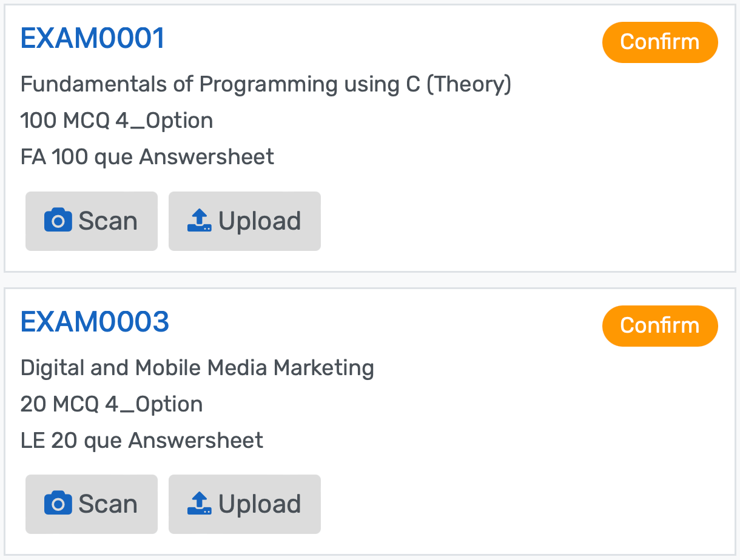740x560 pixels.
Task: Open the EXAM0001 exam link
Action: (x=92, y=37)
